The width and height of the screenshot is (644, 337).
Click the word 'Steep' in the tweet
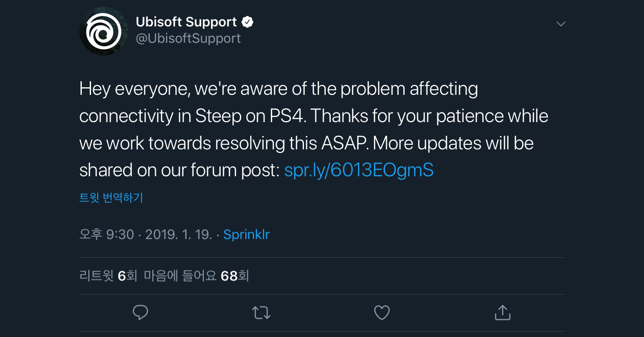tap(218, 116)
